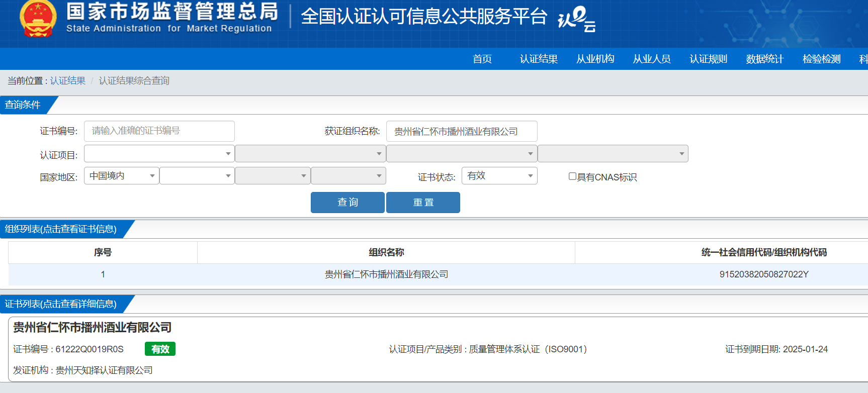Click the 获证组织名称 input field
Screen dimensions: 868x393
[462, 131]
